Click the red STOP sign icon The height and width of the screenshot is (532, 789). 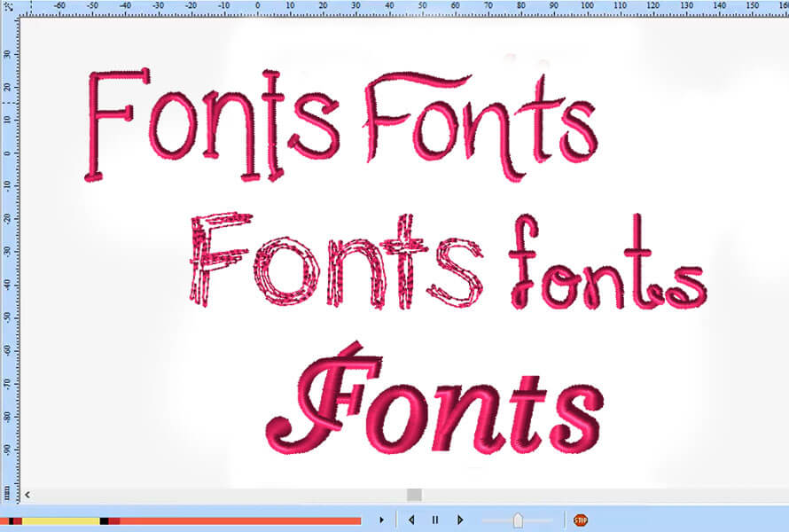click(579, 520)
